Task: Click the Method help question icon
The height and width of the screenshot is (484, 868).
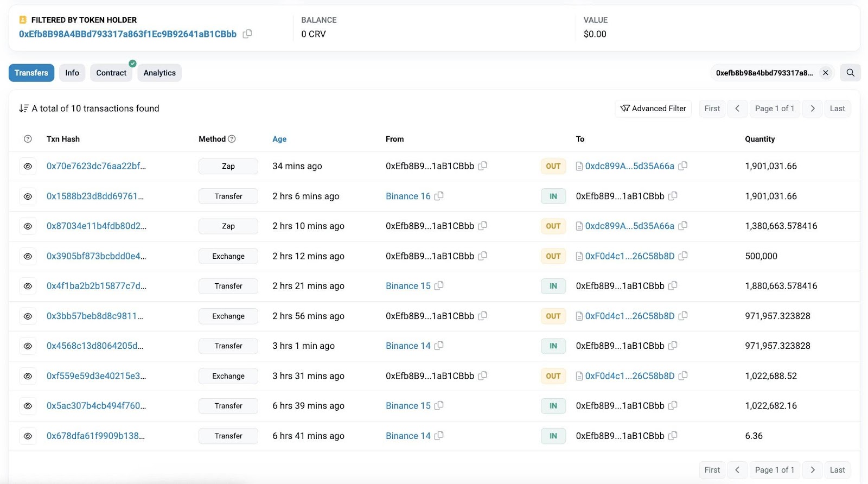Action: tap(232, 139)
